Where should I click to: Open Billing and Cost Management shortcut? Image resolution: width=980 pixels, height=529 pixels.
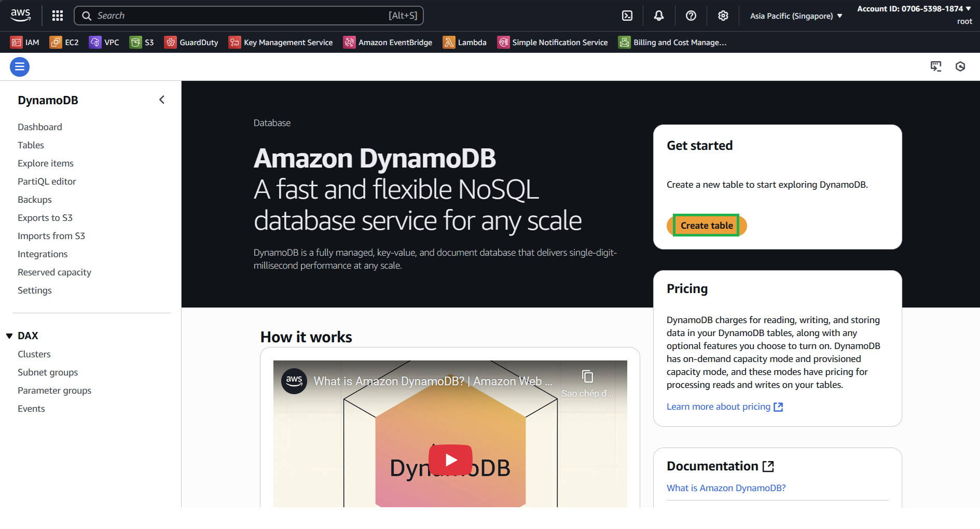pos(672,43)
